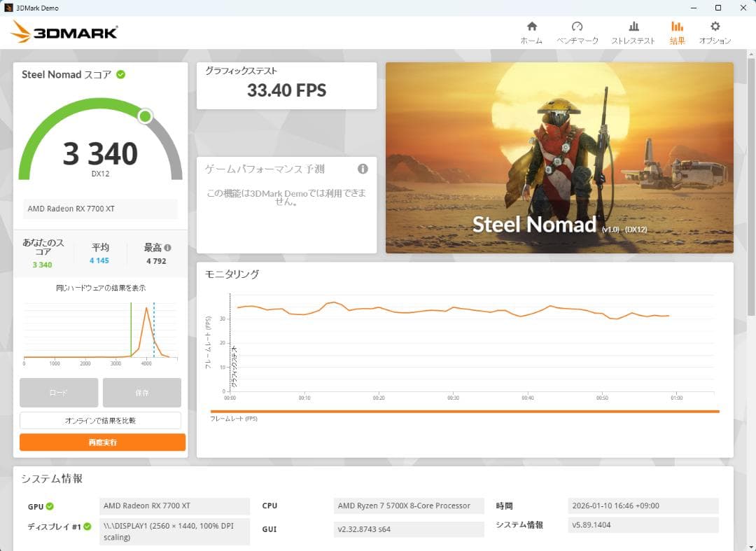Click the indicator knob on the score dial
The image size is (756, 551).
click(x=146, y=116)
